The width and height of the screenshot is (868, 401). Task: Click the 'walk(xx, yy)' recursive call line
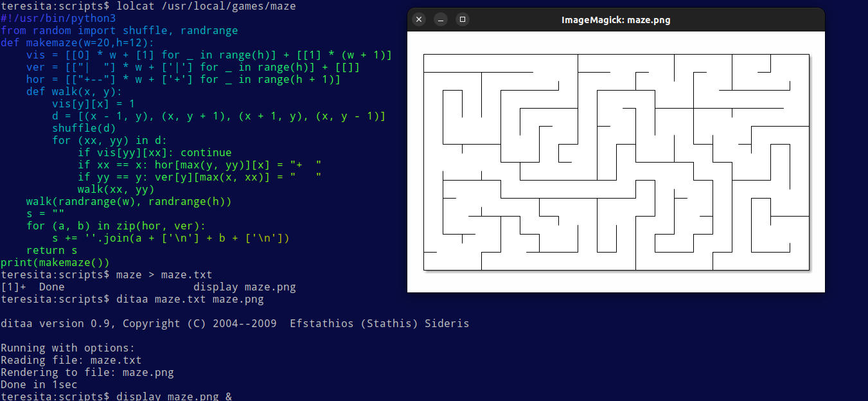coord(116,190)
